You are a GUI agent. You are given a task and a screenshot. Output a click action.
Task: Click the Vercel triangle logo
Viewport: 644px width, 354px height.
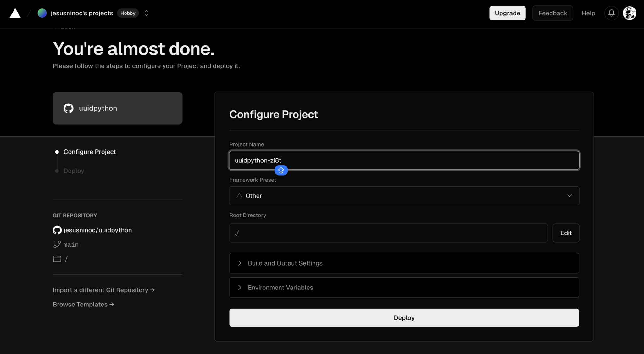[x=15, y=13]
